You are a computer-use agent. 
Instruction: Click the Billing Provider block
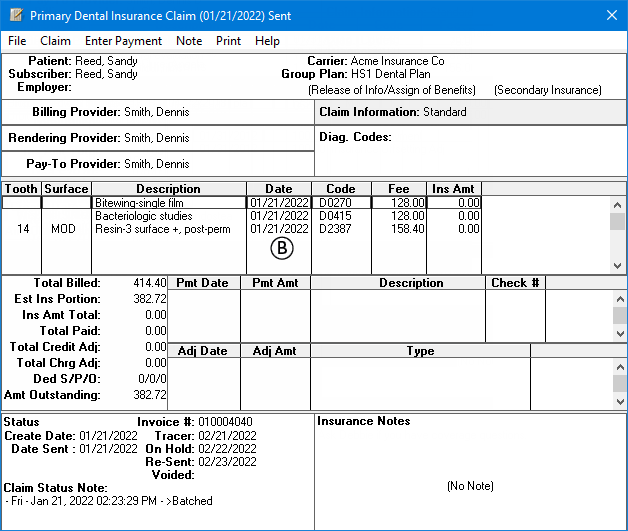[x=158, y=112]
